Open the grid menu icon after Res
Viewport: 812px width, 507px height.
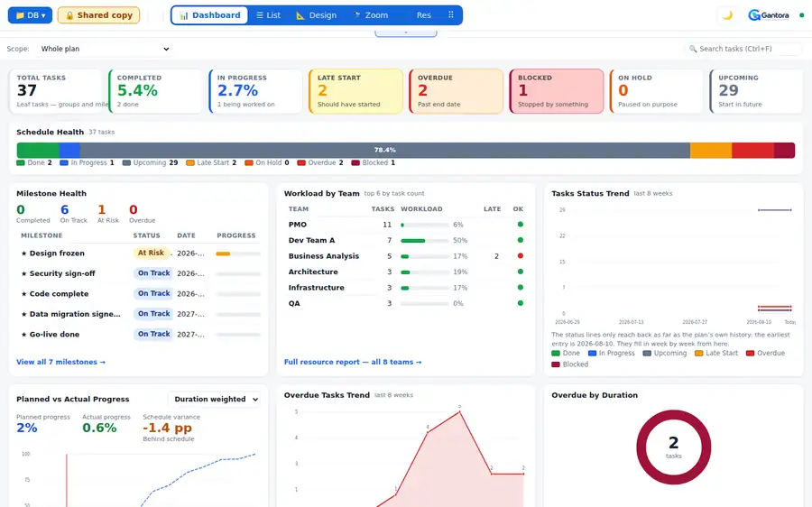point(451,15)
